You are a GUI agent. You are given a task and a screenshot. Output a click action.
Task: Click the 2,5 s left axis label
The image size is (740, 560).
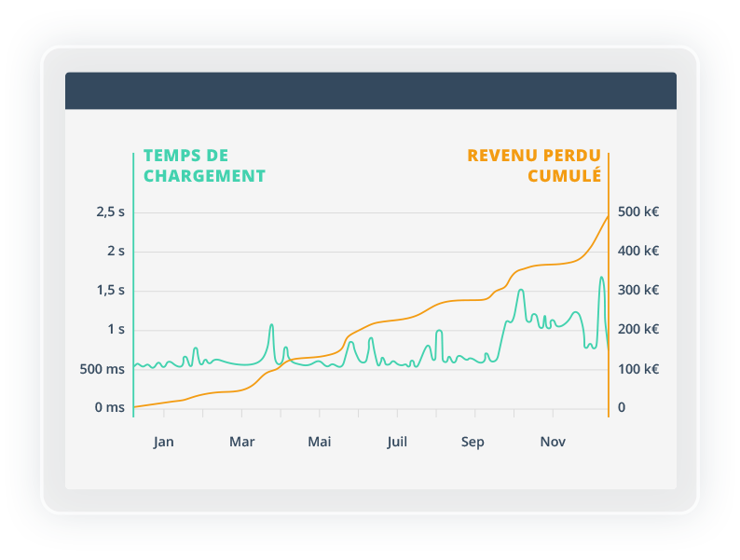point(110,212)
